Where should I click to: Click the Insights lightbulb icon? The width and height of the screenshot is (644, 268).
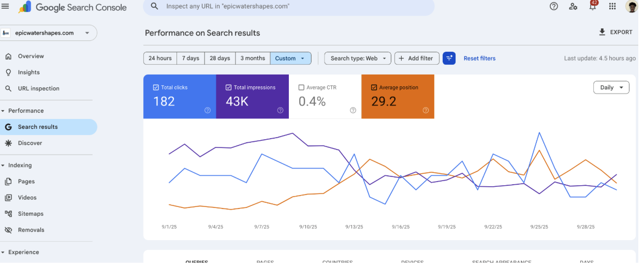point(8,72)
